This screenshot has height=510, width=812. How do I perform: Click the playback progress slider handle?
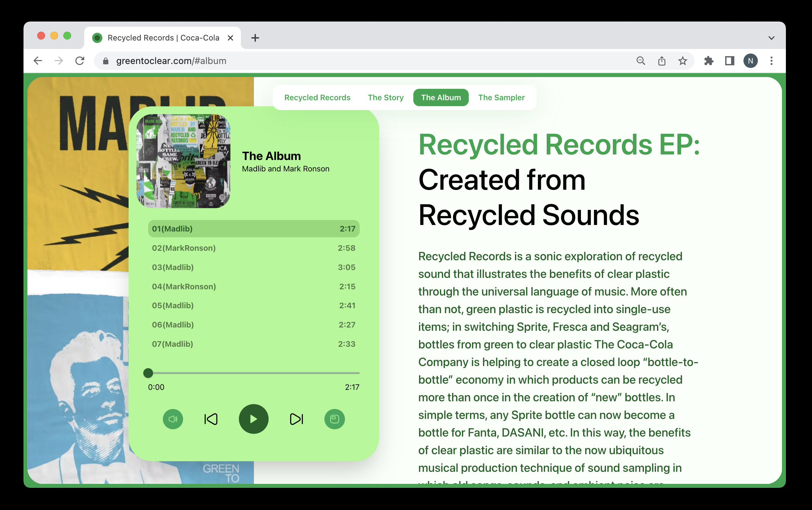tap(148, 373)
